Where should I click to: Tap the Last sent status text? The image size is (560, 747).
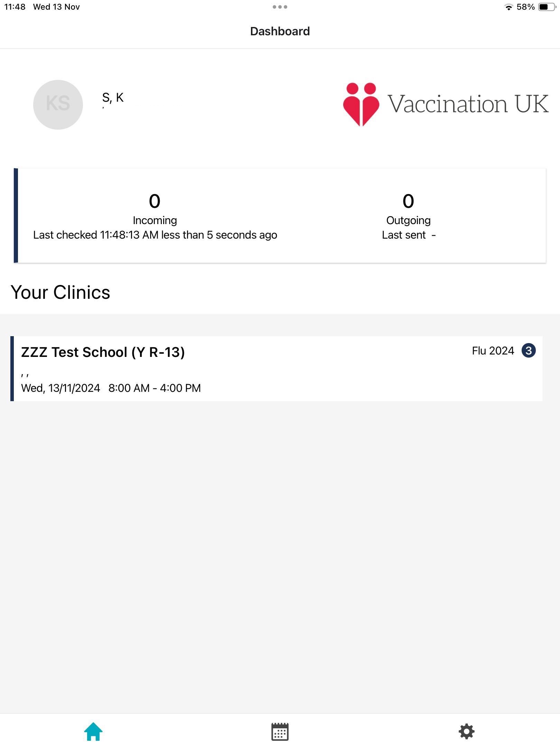coord(408,235)
